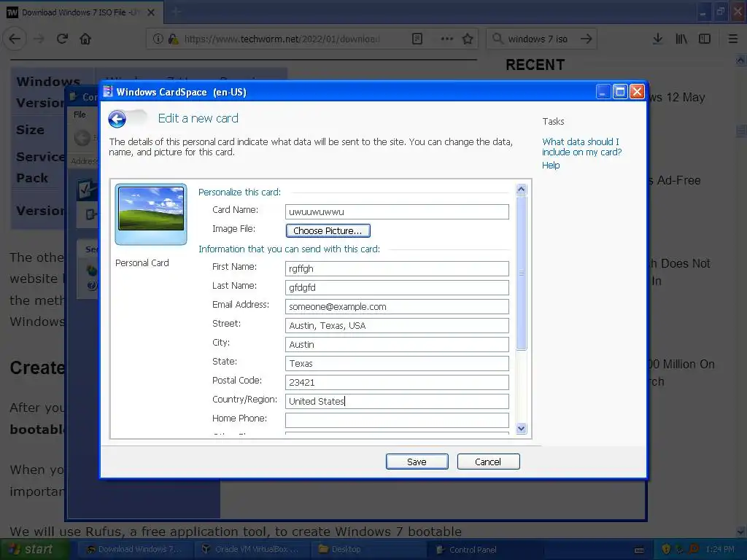Image resolution: width=747 pixels, height=560 pixels.
Task: Click the card form scrollbar thumb
Action: pyautogui.click(x=521, y=273)
